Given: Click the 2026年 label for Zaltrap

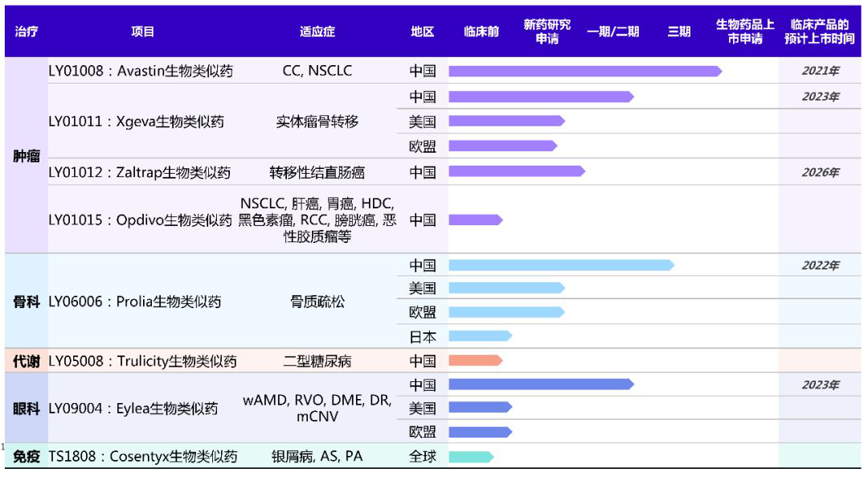Looking at the screenshot, I should coord(821,172).
